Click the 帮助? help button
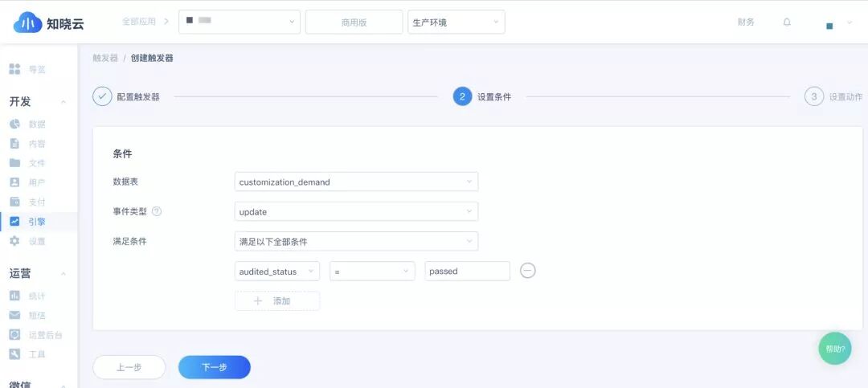 [x=835, y=348]
